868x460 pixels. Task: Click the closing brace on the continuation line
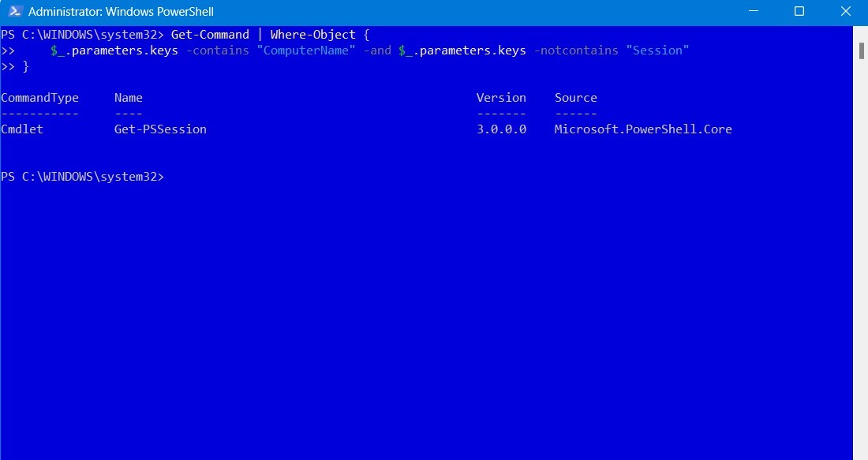[x=25, y=66]
